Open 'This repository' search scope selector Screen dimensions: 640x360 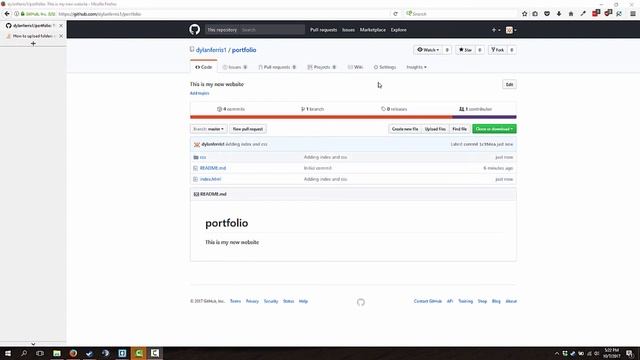(222, 30)
